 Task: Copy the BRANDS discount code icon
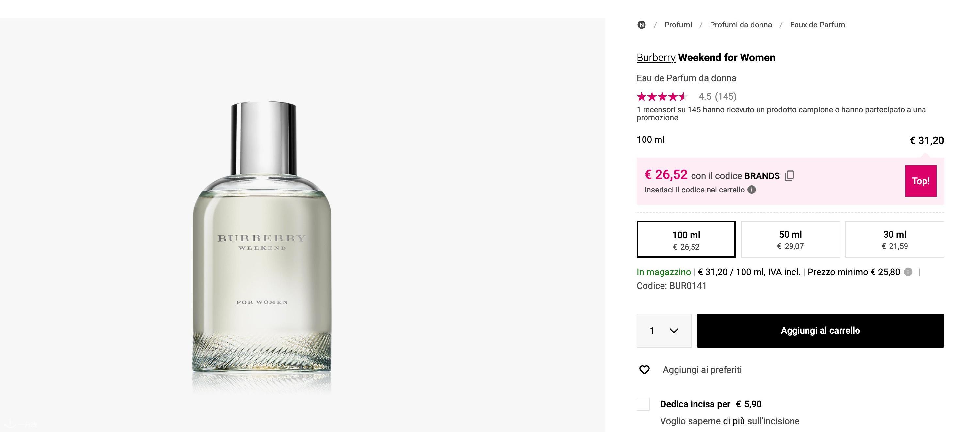pyautogui.click(x=790, y=175)
